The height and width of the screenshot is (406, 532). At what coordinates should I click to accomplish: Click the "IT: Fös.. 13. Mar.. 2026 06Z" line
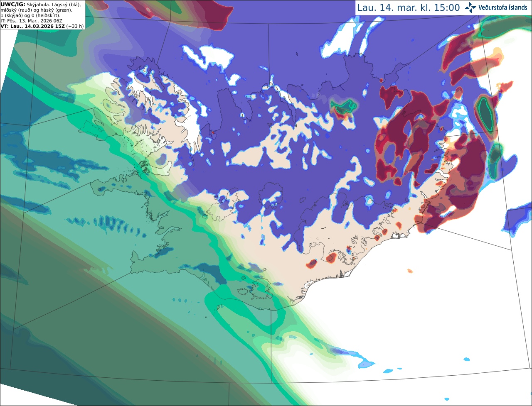point(32,20)
